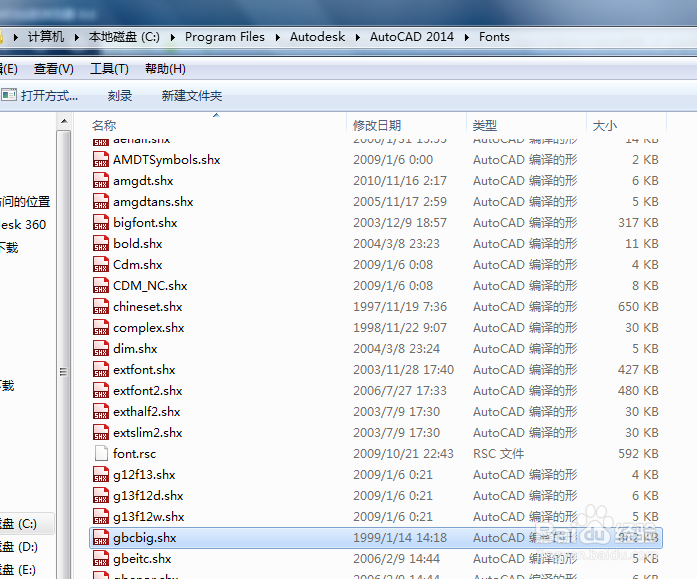
Task: Go to Program Files in the address bar
Action: tap(224, 37)
